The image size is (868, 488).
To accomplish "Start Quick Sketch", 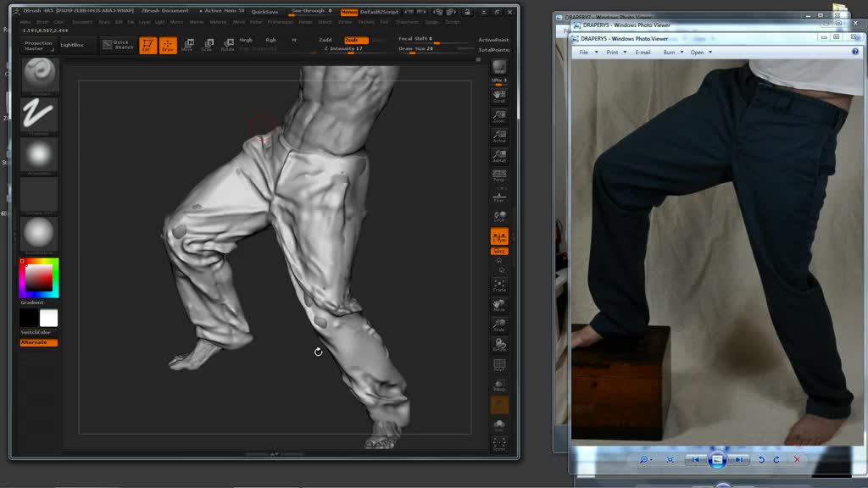I will [118, 45].
